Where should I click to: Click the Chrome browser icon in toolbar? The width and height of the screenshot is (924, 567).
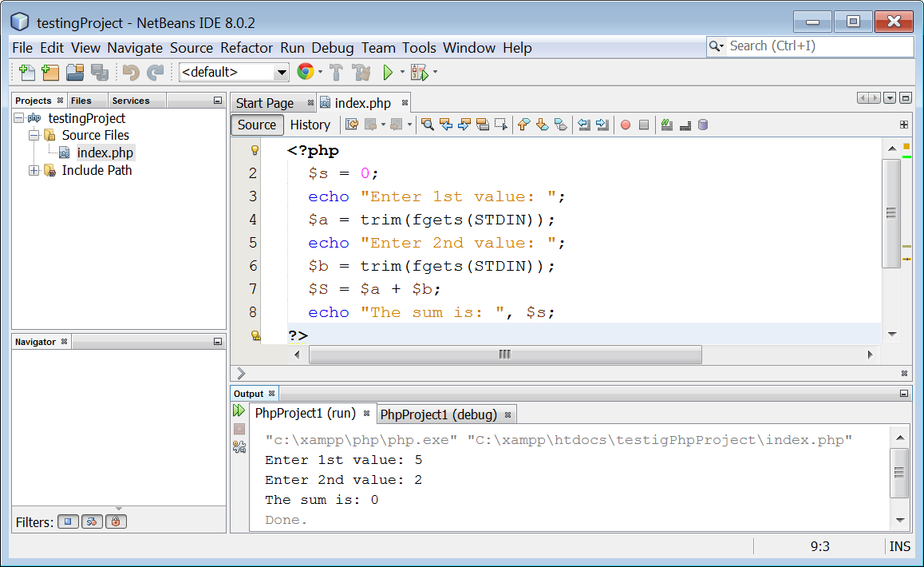[306, 71]
